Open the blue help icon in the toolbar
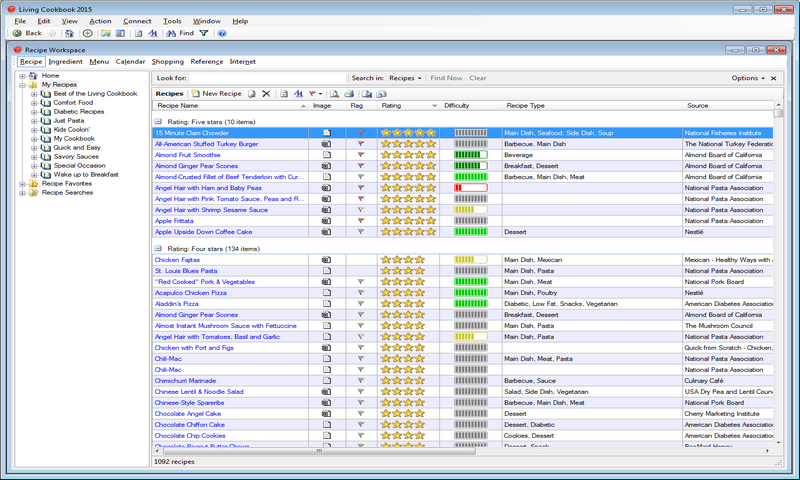 point(222,33)
